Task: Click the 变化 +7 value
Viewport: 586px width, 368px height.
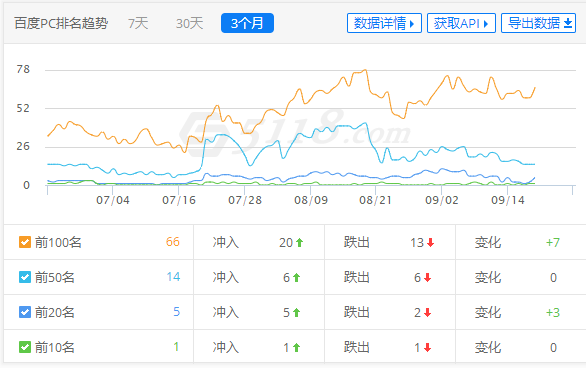Action: (x=553, y=242)
